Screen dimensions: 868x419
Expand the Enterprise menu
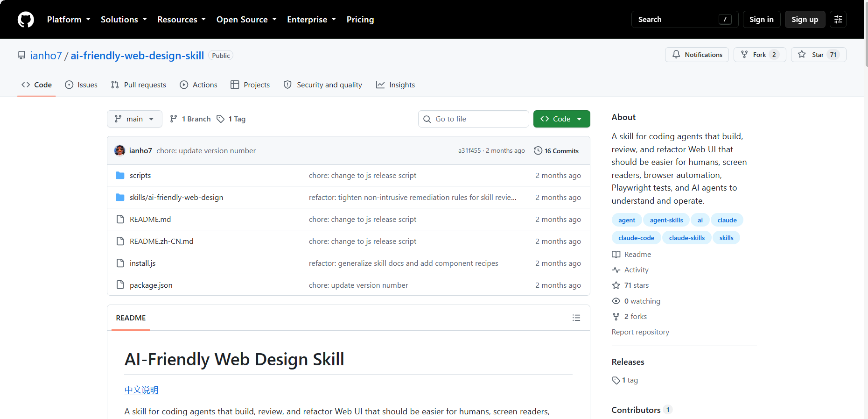point(311,19)
